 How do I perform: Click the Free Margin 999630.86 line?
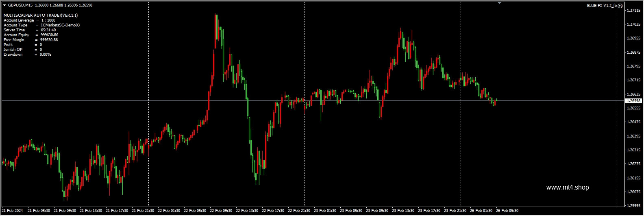click(x=31, y=40)
